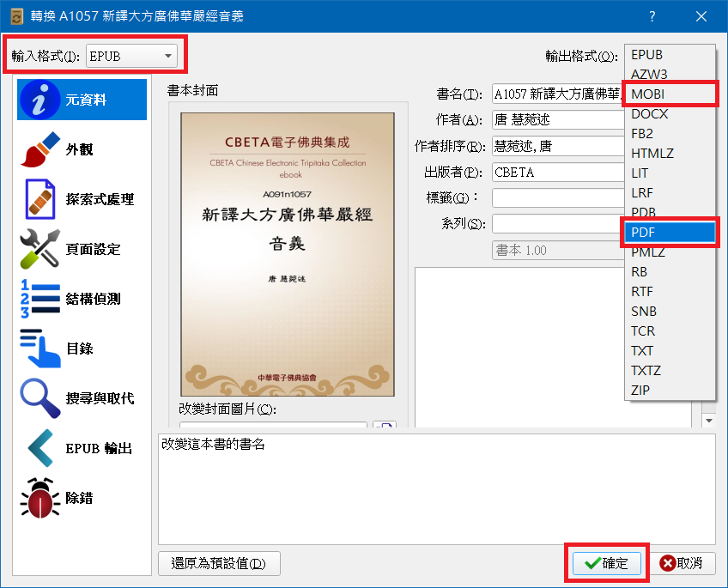Open the 頁面設定 page setup section
The image size is (728, 588).
point(82,249)
